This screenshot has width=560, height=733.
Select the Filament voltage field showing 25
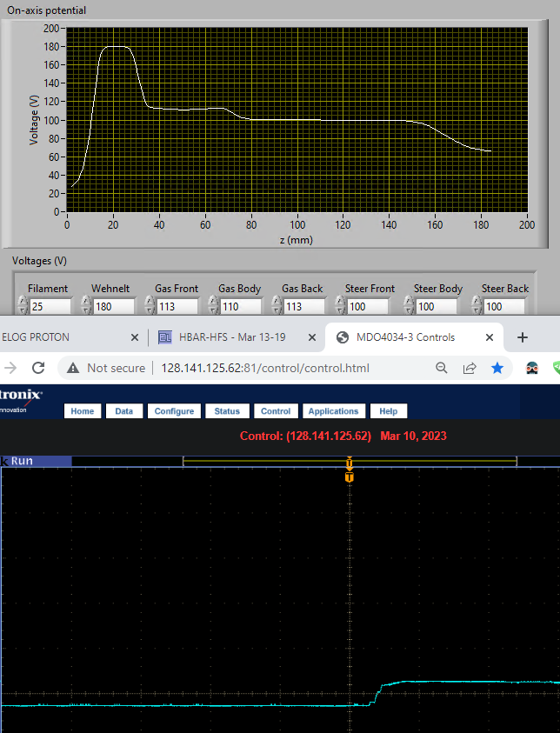[x=50, y=307]
